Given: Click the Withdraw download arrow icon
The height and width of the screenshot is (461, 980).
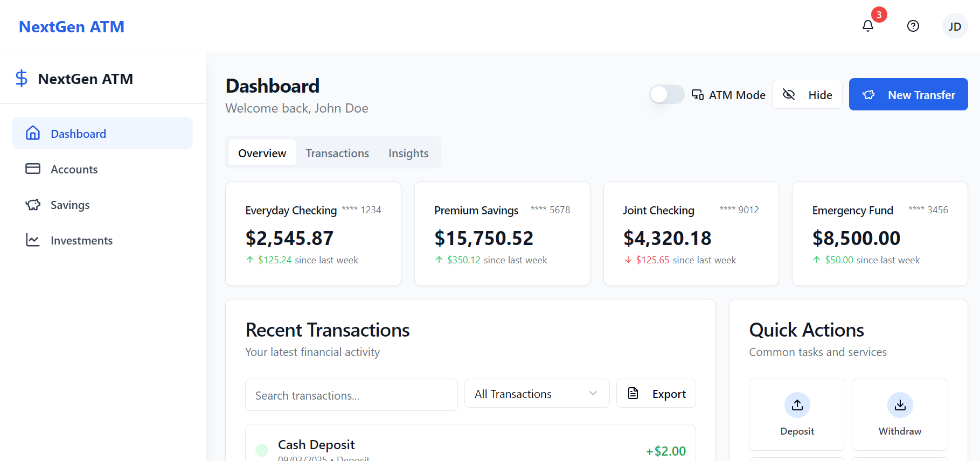Looking at the screenshot, I should [x=900, y=405].
